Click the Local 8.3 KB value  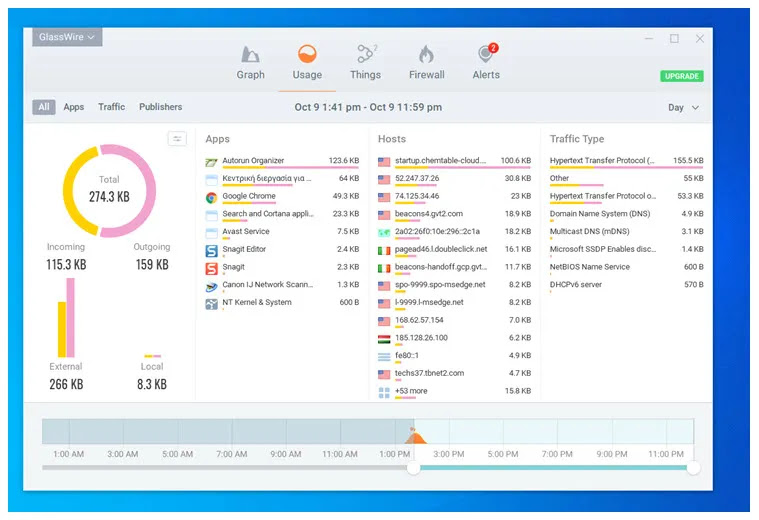pyautogui.click(x=152, y=384)
